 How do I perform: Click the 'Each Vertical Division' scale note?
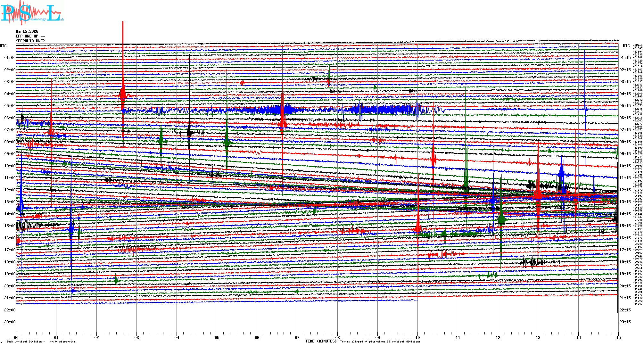(41, 342)
